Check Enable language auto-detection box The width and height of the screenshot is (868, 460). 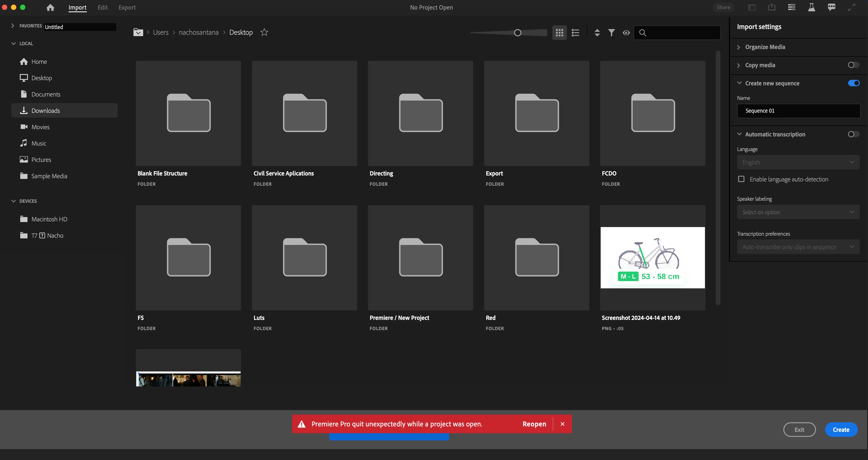[741, 179]
